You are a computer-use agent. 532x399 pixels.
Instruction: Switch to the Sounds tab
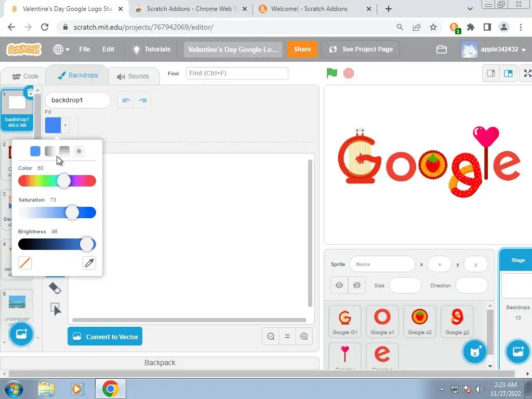pyautogui.click(x=134, y=76)
